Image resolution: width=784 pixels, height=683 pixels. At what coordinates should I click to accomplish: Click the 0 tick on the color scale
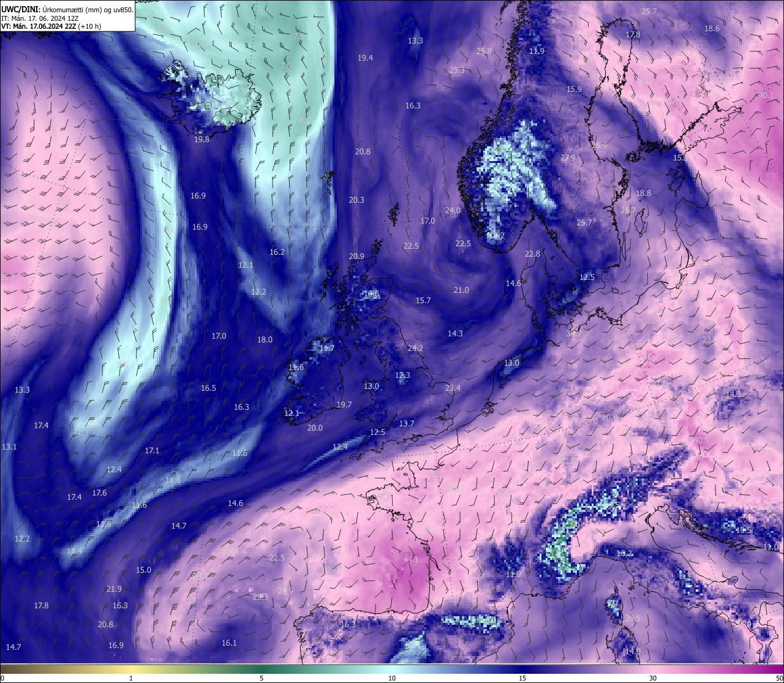(x=2, y=678)
